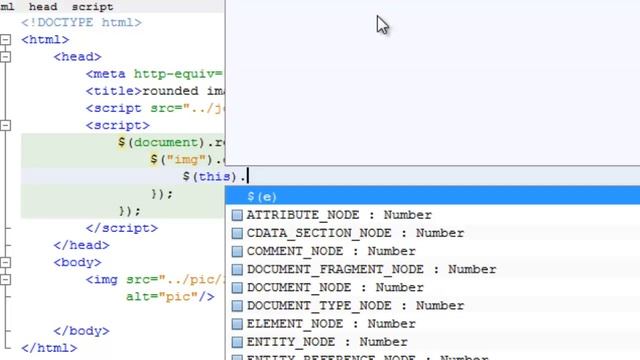Choose ATTRIBUTE_NODE : Number from the completion list
640x360 pixels.
[433, 215]
